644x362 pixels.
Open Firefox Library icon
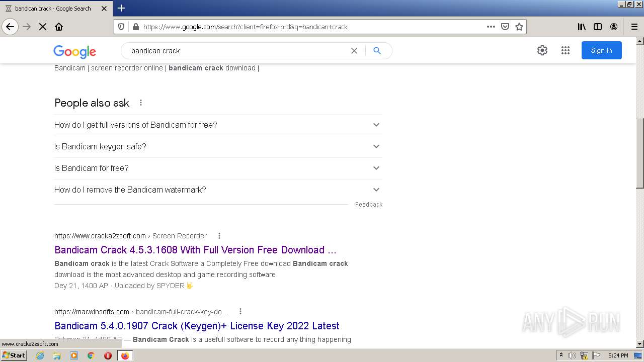[582, 27]
